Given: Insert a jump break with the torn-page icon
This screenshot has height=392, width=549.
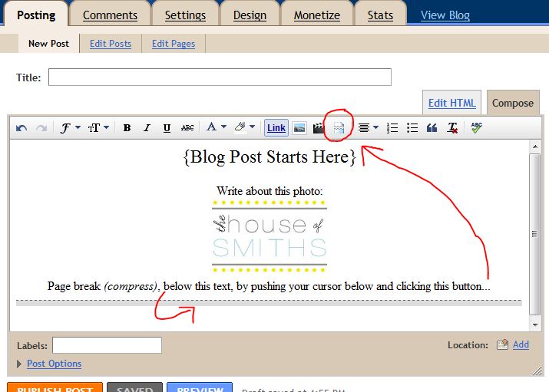Looking at the screenshot, I should [339, 128].
